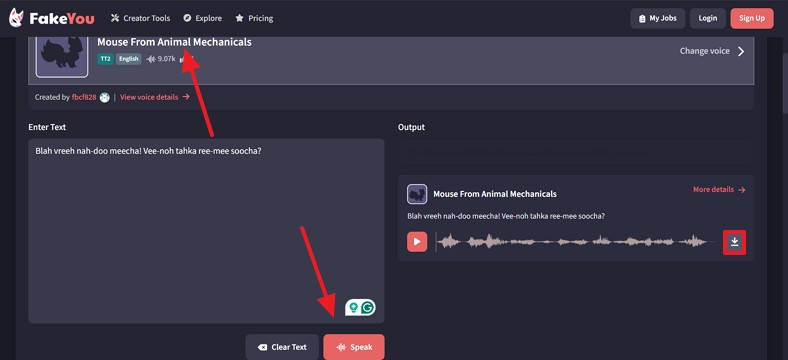Click the header title Mouse From Animal Mechanicals
The height and width of the screenshot is (360, 788).
tap(174, 42)
